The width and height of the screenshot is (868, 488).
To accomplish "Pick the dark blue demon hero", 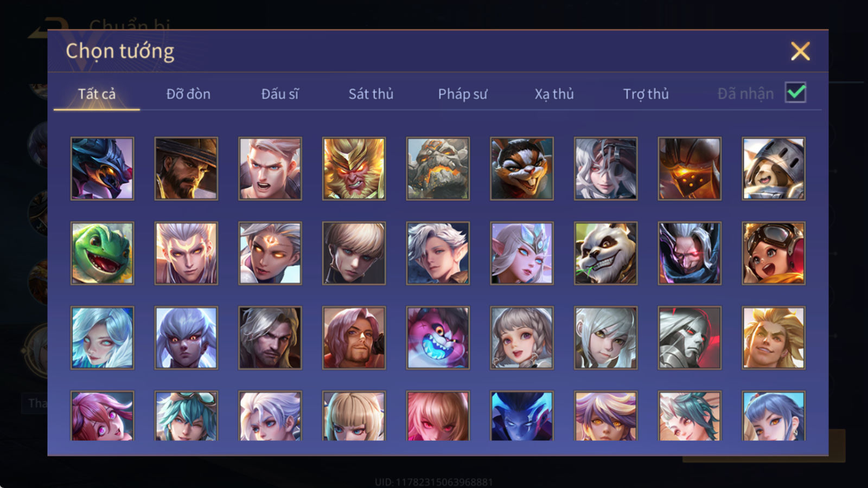I will click(522, 415).
